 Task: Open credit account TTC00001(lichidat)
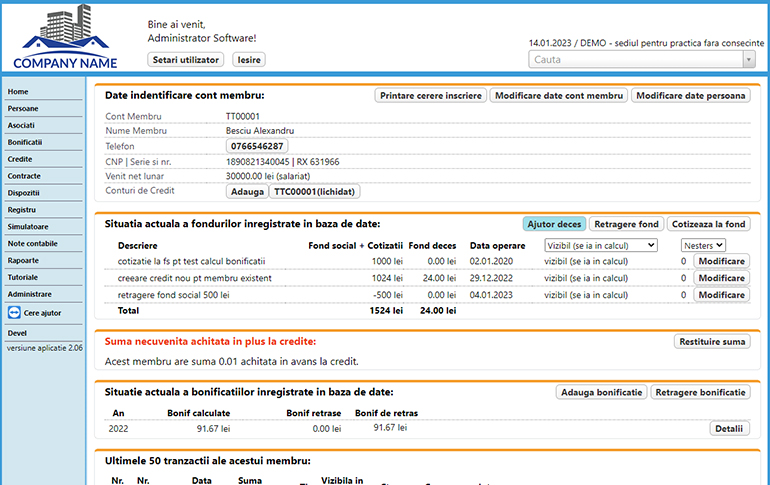pos(314,191)
